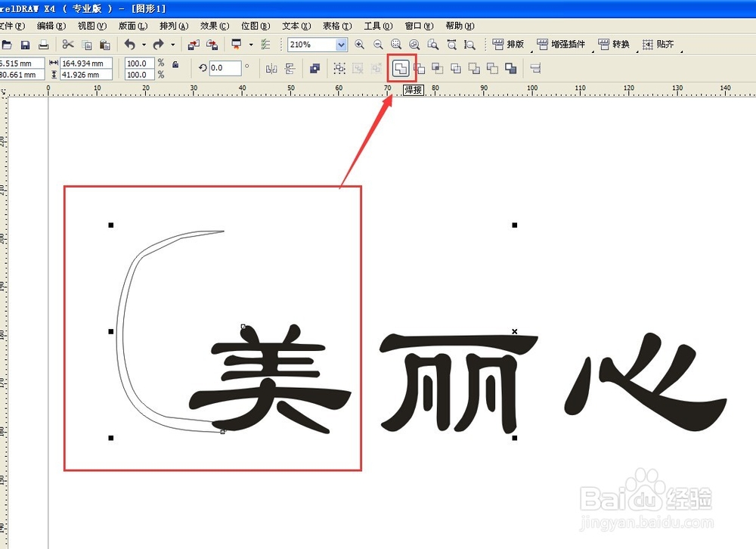Zoom to all objects icon
The image size is (756, 549).
(414, 45)
